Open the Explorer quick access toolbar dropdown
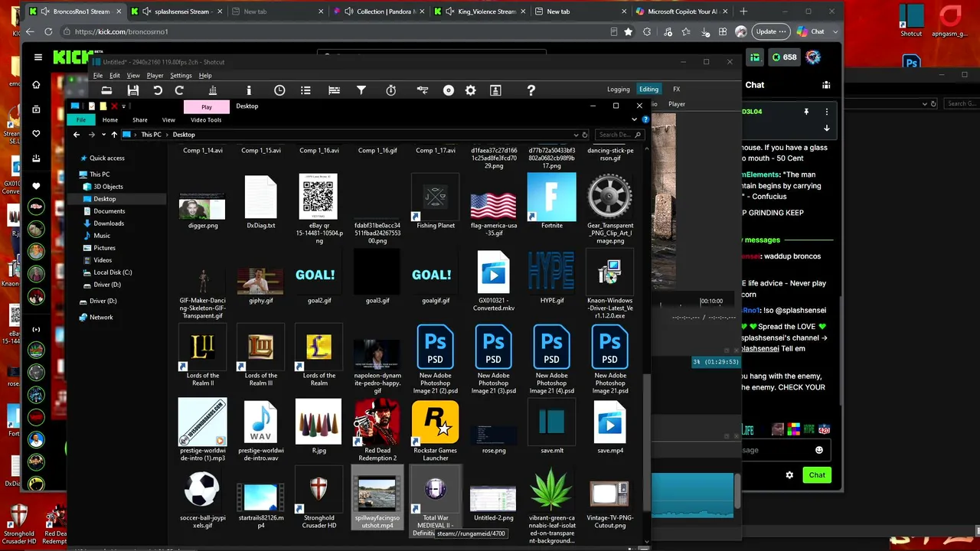980x551 pixels. [123, 106]
